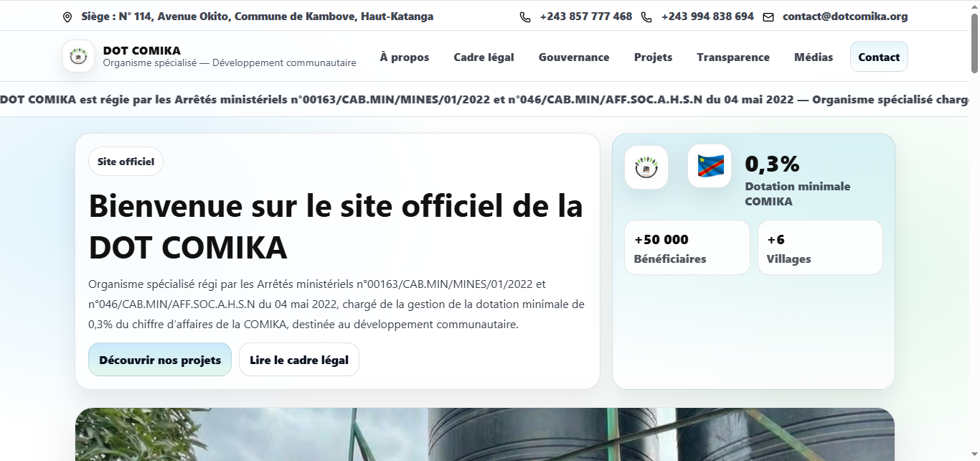Image resolution: width=980 pixels, height=461 pixels.
Task: Click the second phone handset icon
Action: (x=646, y=16)
